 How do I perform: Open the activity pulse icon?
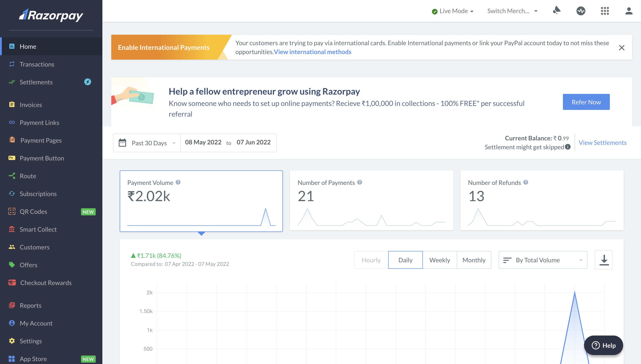581,11
